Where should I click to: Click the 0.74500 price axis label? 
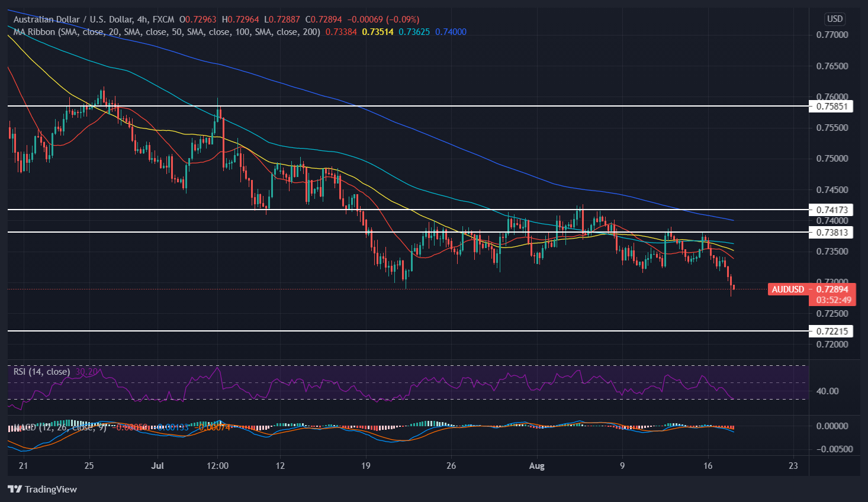[832, 190]
